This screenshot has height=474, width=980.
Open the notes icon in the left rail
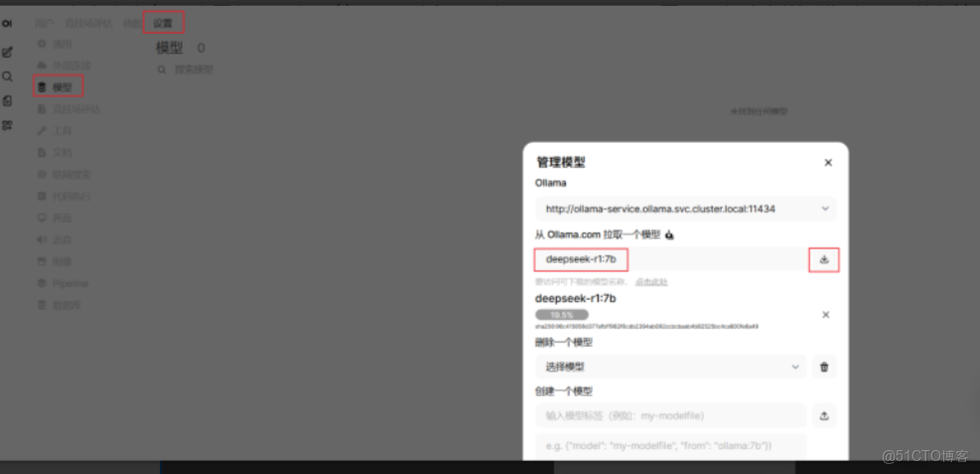(8, 100)
